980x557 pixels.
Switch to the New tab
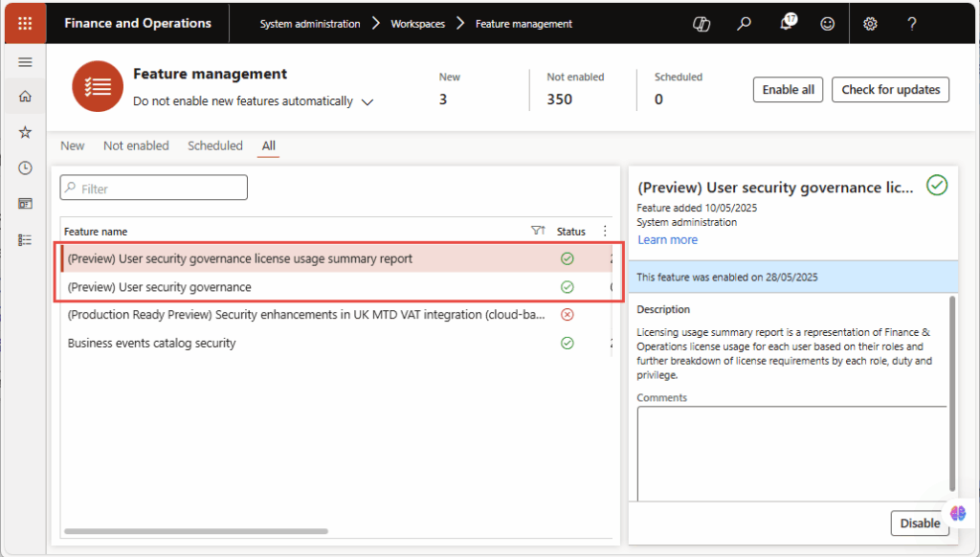[x=73, y=145]
